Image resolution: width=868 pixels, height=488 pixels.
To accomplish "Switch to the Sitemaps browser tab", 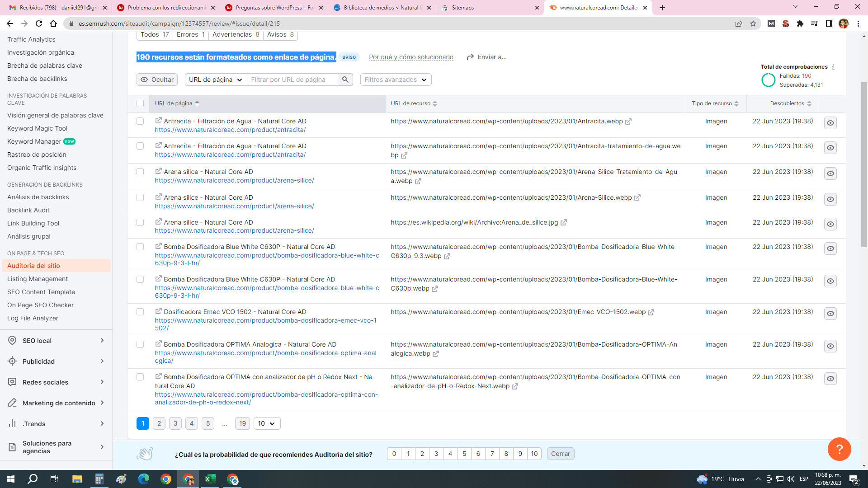I will (x=490, y=8).
